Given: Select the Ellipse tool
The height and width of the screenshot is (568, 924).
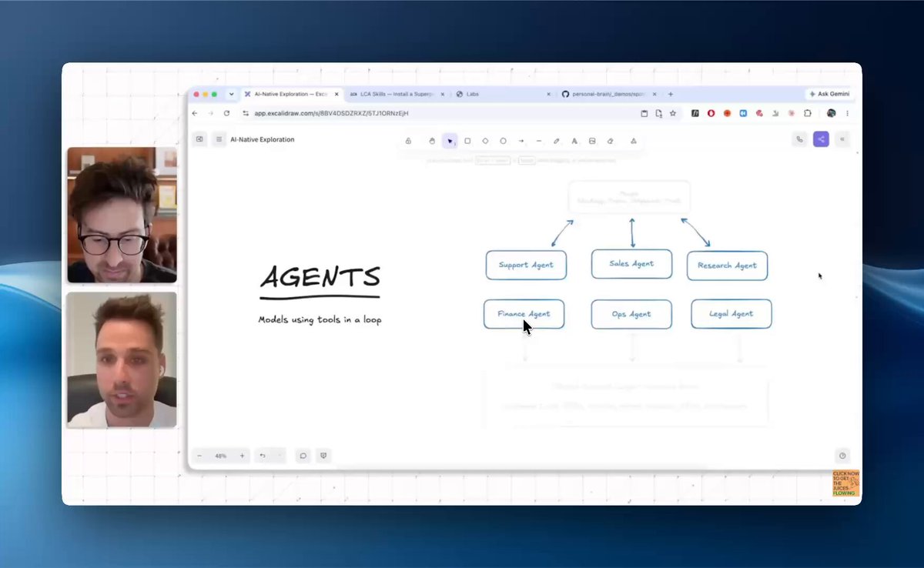Looking at the screenshot, I should tap(503, 141).
